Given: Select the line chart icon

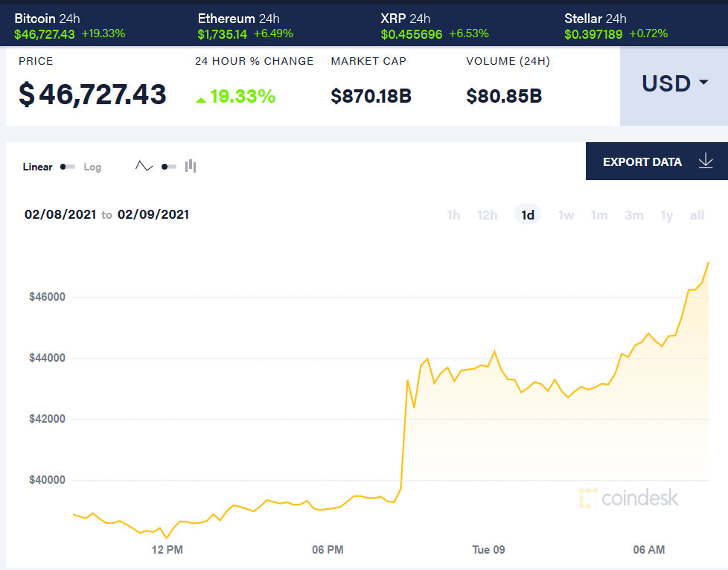Looking at the screenshot, I should (x=144, y=166).
